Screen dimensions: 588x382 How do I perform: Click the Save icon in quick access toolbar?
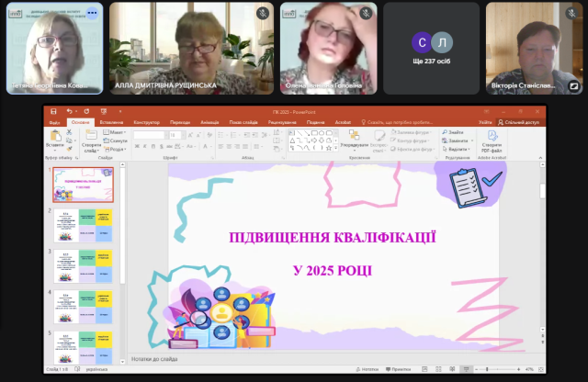click(x=51, y=112)
